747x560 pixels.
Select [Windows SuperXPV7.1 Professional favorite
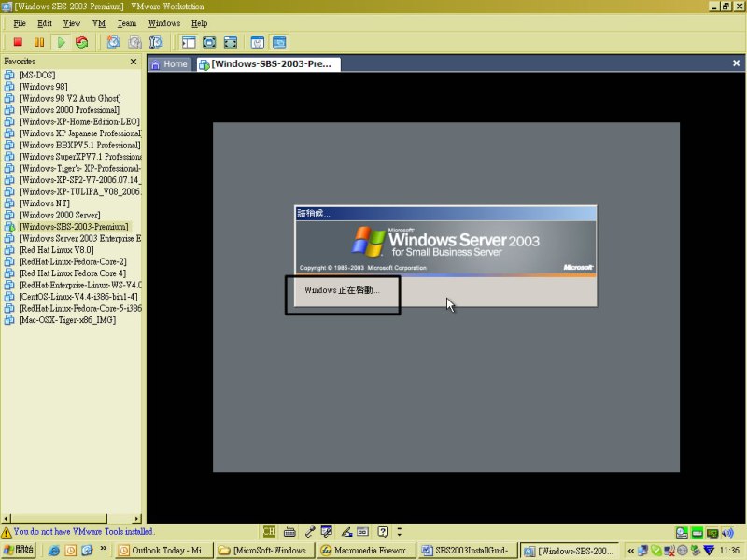pyautogui.click(x=79, y=157)
